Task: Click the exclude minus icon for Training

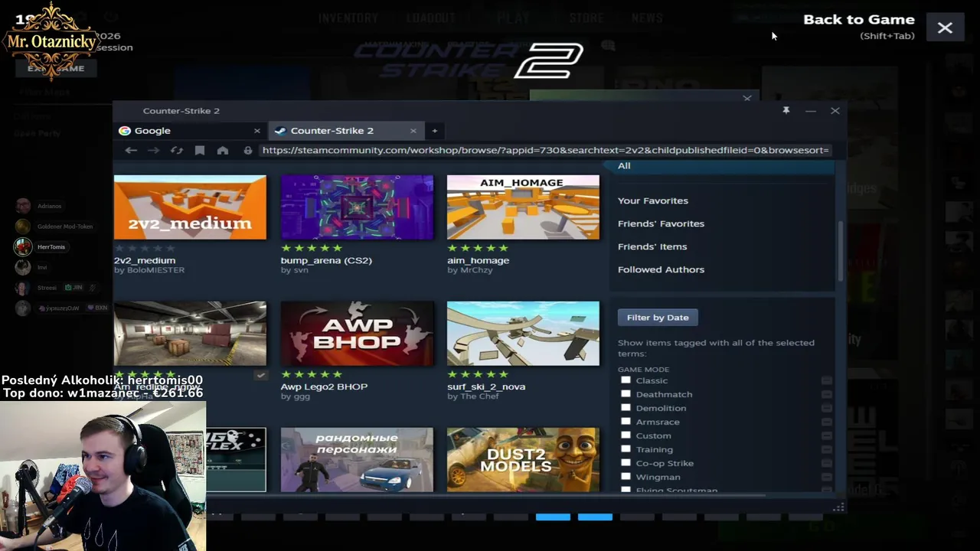Action: (x=827, y=449)
